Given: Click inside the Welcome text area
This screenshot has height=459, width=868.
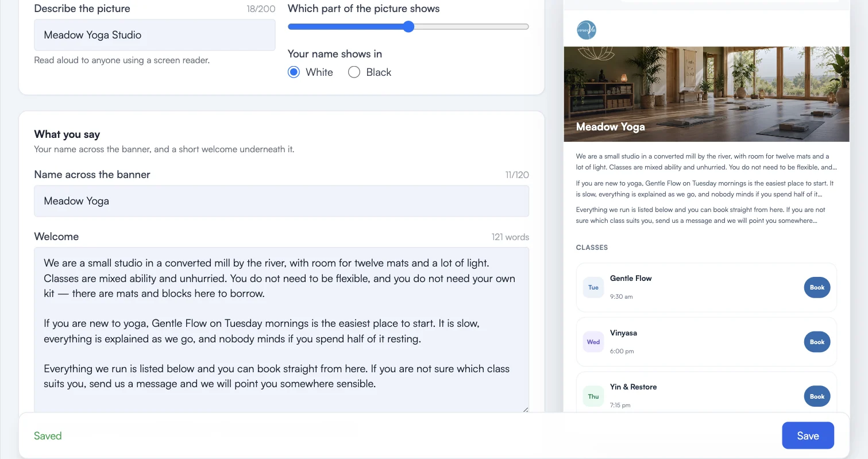Looking at the screenshot, I should (x=281, y=330).
